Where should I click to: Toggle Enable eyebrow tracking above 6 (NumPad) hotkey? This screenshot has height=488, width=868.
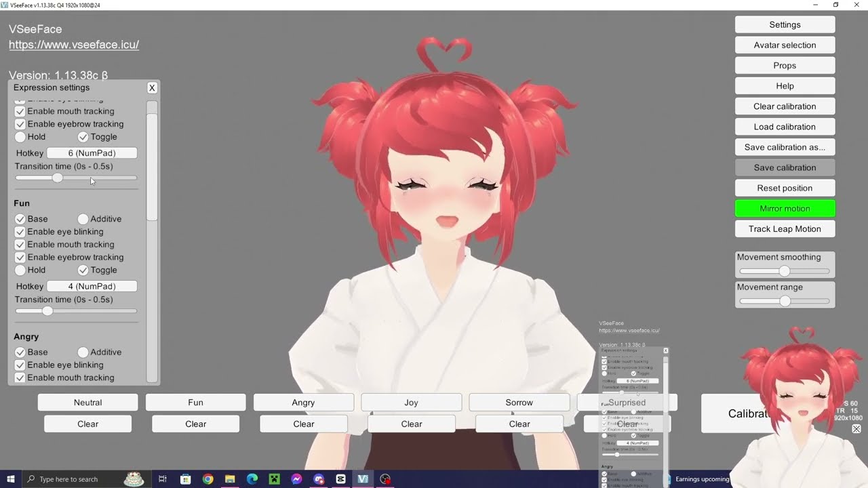tap(20, 124)
